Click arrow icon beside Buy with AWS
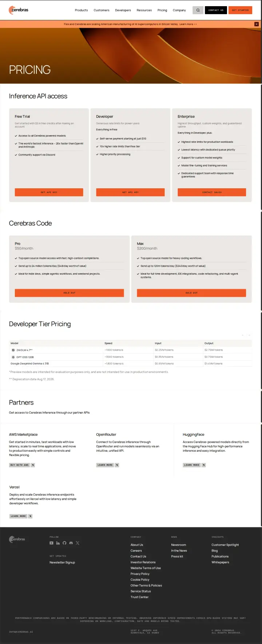262x644 pixels. click(x=33, y=465)
